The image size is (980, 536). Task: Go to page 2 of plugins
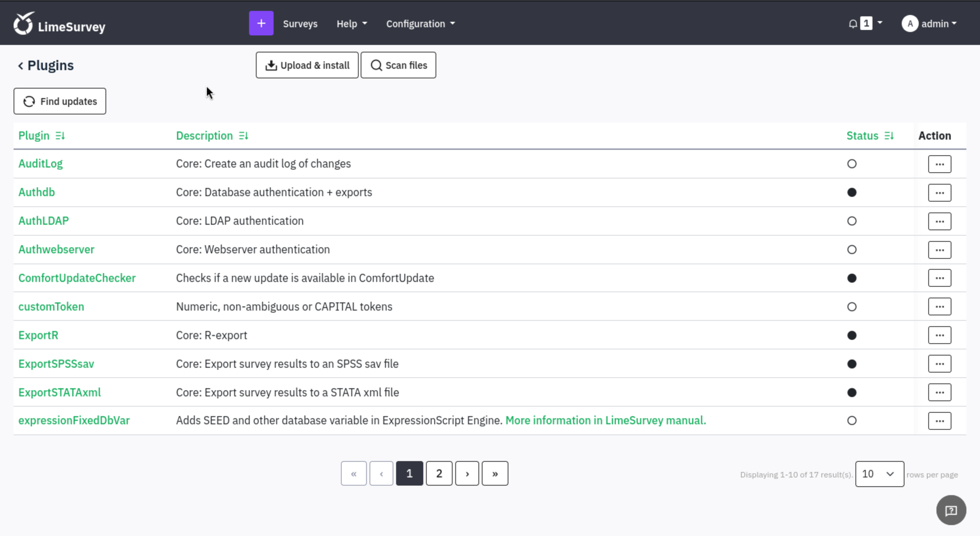pos(439,474)
